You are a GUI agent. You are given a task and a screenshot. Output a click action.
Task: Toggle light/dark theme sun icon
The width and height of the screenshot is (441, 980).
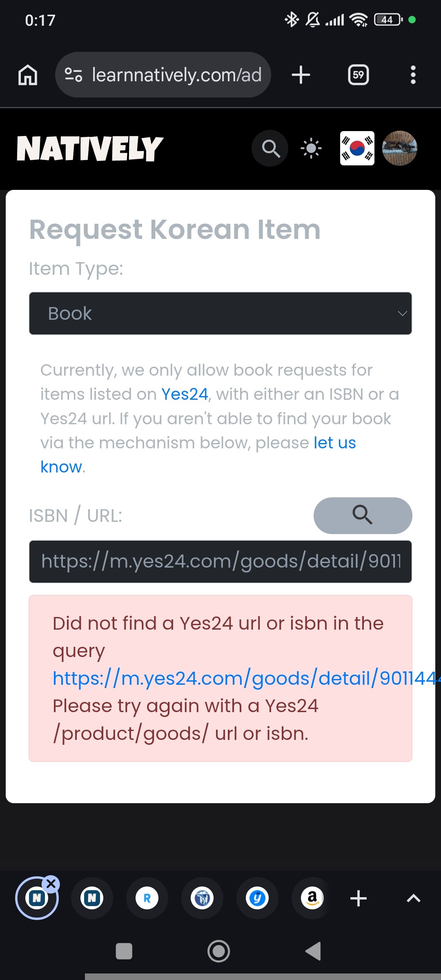[311, 148]
